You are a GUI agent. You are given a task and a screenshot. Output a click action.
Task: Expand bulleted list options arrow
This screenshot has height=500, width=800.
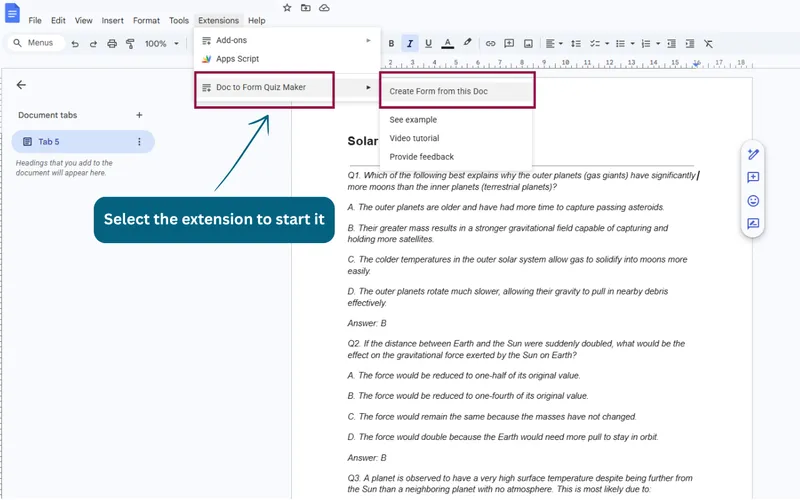[633, 44]
